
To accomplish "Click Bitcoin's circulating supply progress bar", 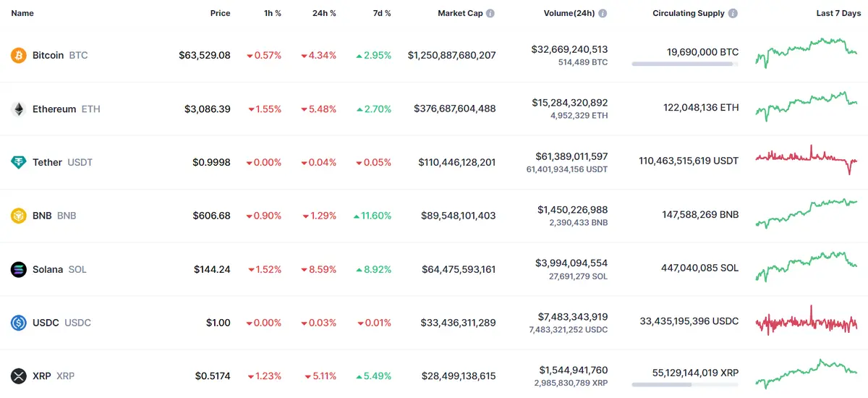I will click(685, 64).
